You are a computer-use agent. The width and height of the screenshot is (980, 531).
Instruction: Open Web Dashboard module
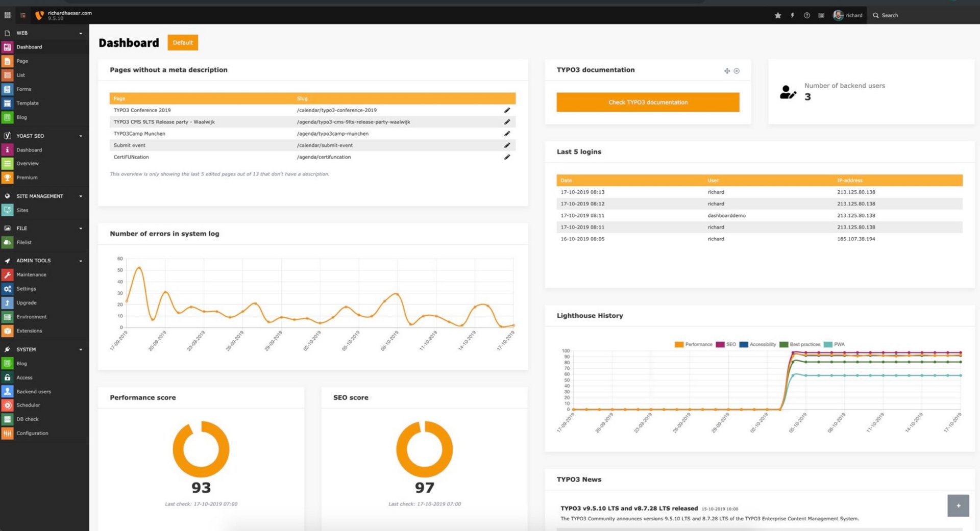tap(44, 47)
